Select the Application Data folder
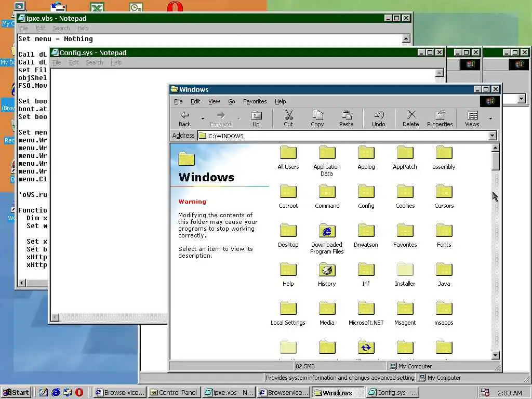Image resolution: width=532 pixels, height=399 pixels. click(327, 161)
